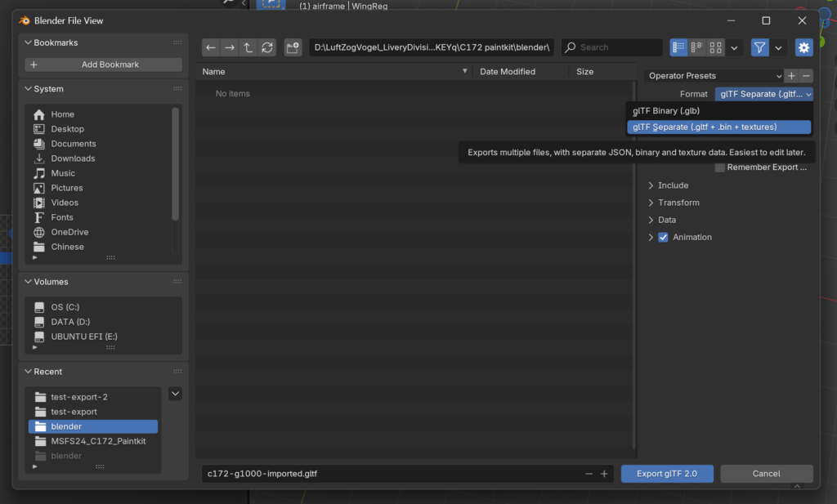Go back to the previous folder
This screenshot has height=504, width=837.
click(211, 48)
